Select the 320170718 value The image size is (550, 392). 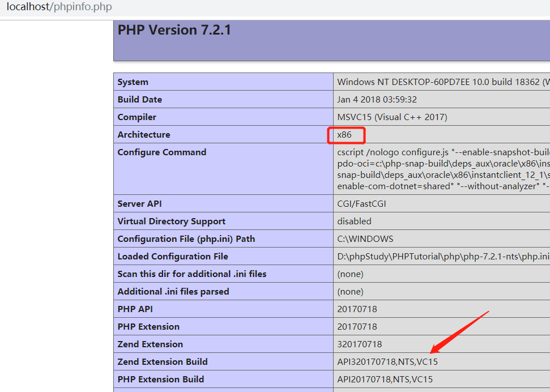[360, 344]
